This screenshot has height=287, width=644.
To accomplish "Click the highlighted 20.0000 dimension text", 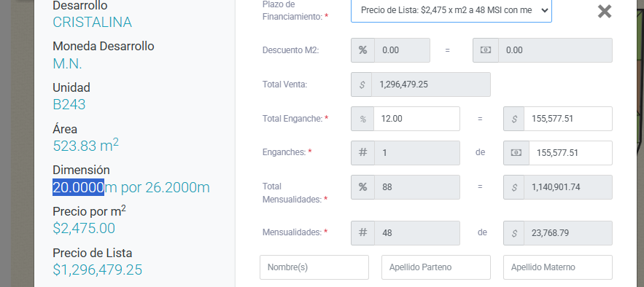I will (78, 187).
